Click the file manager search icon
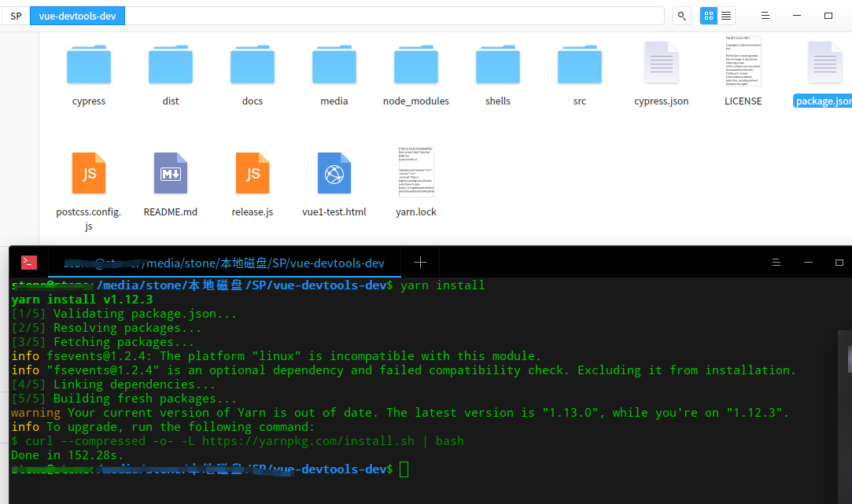852x504 pixels. (x=682, y=17)
